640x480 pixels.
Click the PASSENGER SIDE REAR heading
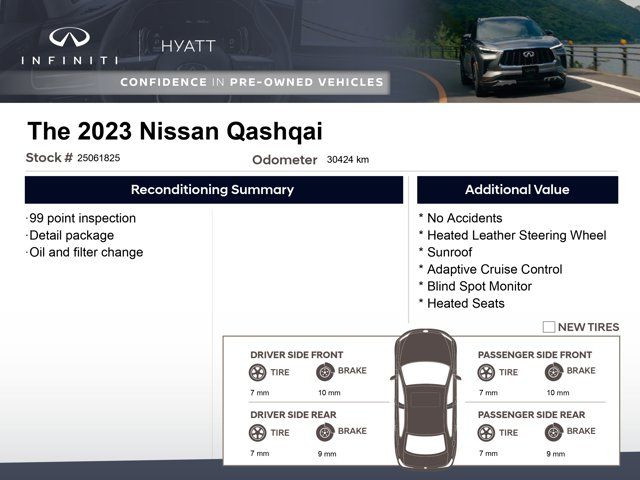click(x=531, y=415)
